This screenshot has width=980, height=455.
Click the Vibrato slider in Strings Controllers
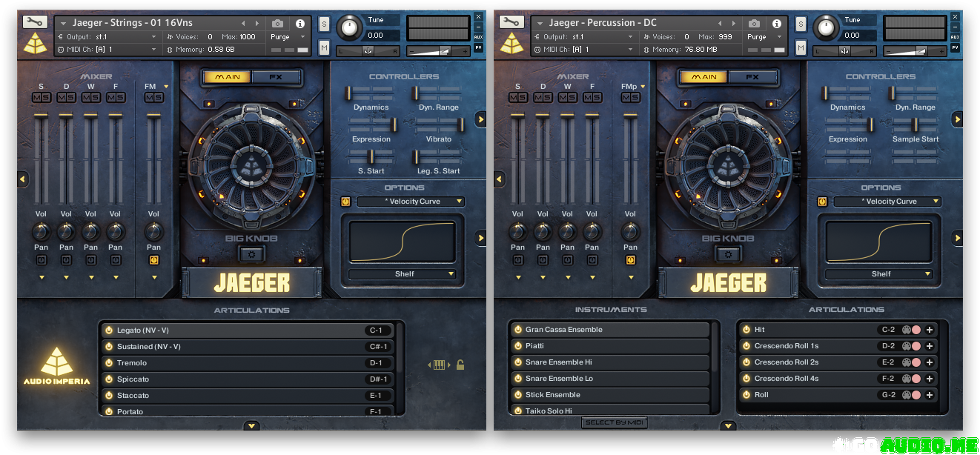point(439,124)
